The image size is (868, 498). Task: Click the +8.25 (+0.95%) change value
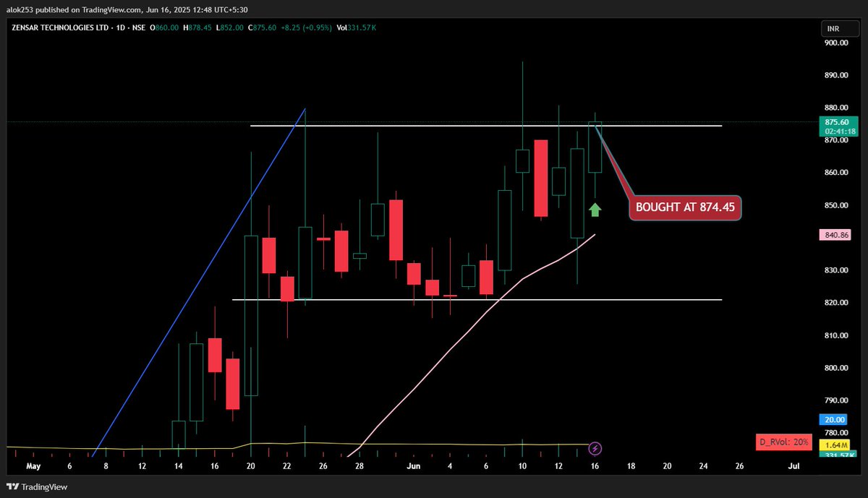pyautogui.click(x=306, y=27)
